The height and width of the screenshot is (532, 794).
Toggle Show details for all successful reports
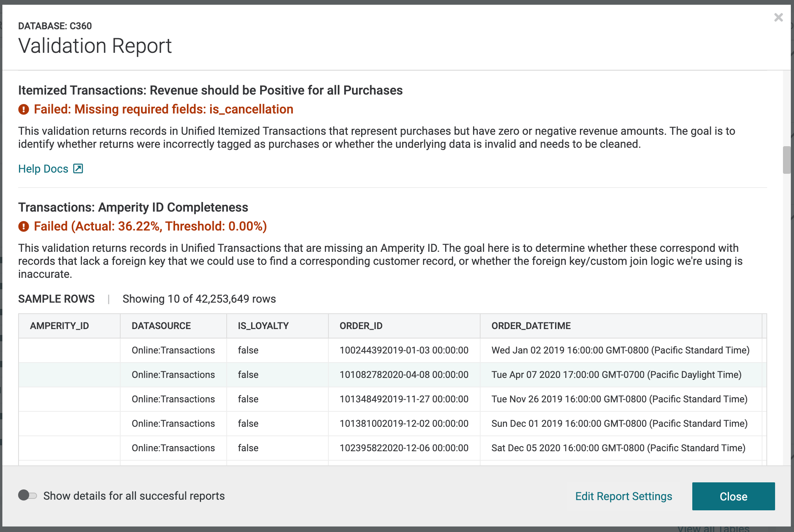click(x=28, y=495)
